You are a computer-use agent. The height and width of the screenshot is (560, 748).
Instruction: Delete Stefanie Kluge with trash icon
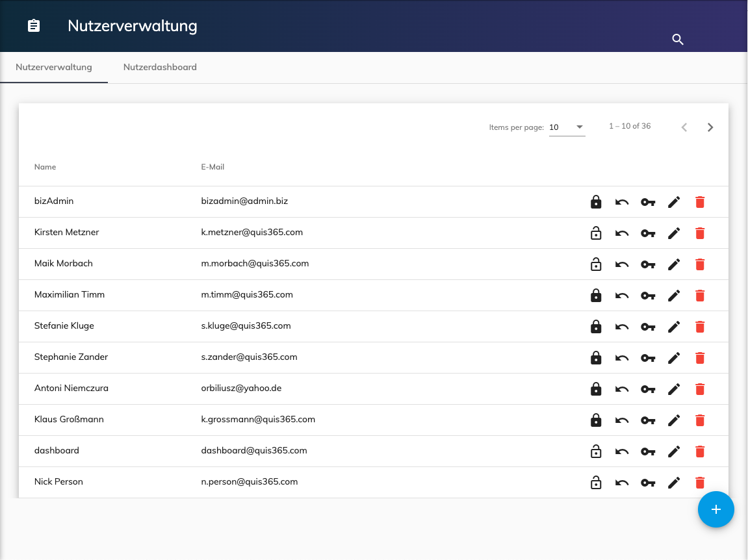tap(700, 327)
